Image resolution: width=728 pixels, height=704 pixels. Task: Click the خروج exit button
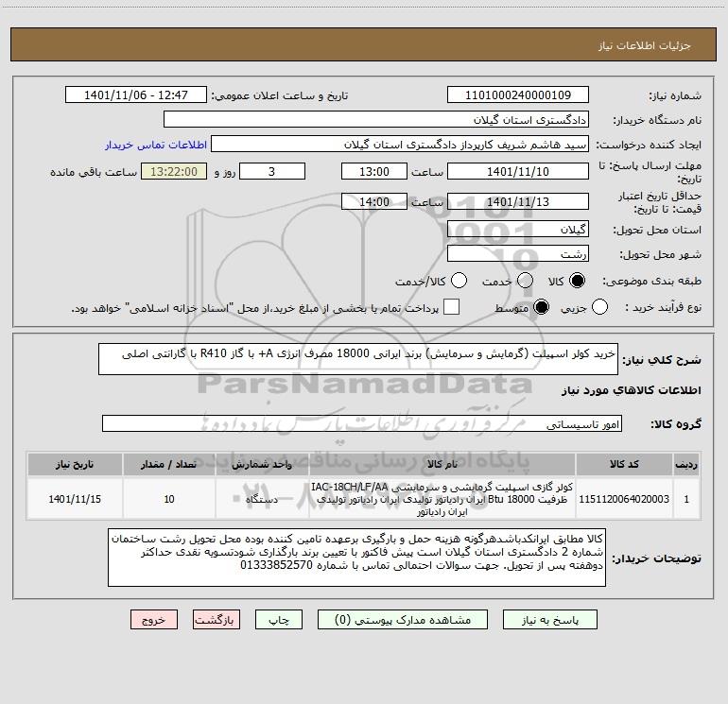[154, 620]
